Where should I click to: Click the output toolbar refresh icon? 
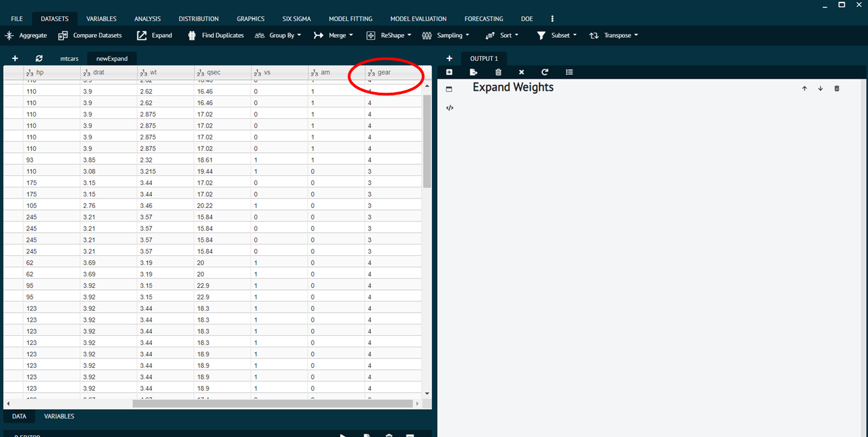point(545,72)
